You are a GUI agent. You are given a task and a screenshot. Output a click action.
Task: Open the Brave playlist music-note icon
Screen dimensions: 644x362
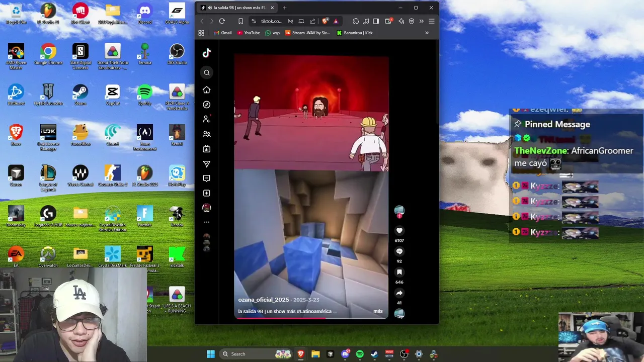coord(366,21)
